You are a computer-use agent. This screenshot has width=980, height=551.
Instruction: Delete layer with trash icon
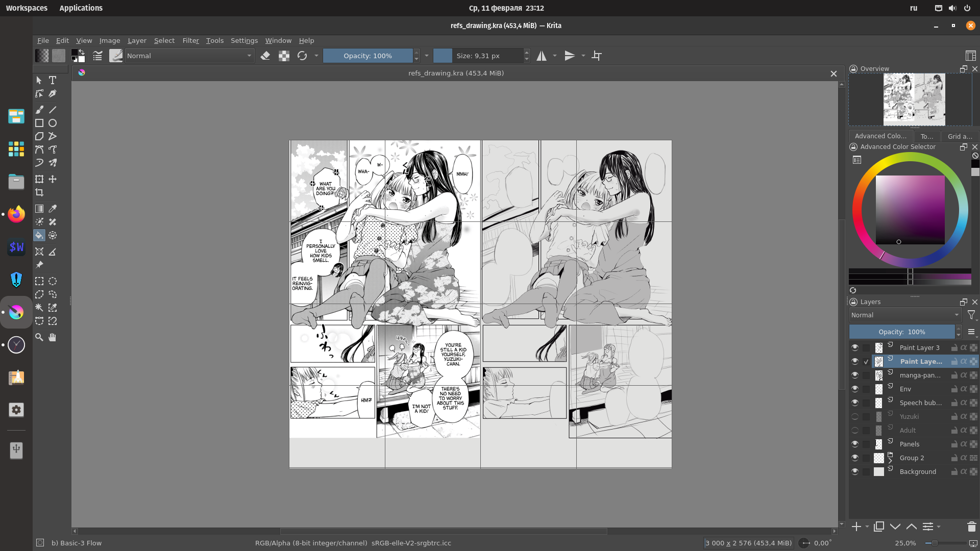971,527
